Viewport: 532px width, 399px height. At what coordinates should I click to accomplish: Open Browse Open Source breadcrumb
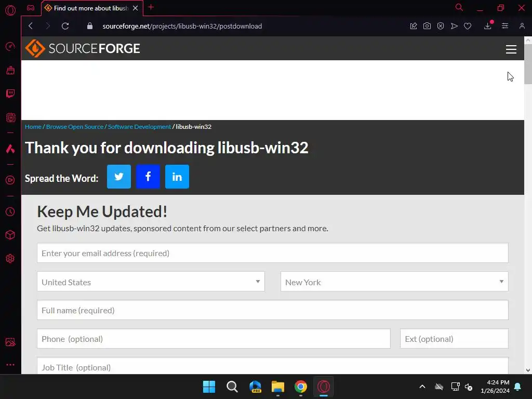(x=75, y=127)
